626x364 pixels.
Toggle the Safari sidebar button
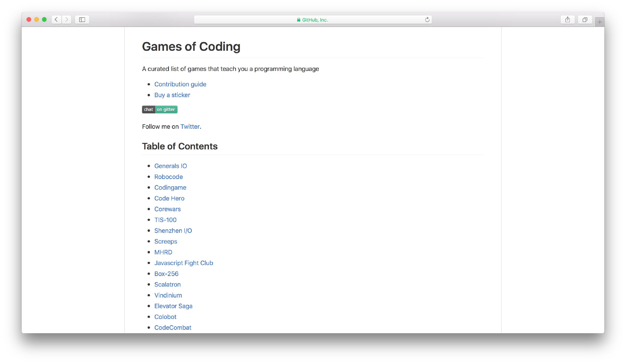coord(82,20)
